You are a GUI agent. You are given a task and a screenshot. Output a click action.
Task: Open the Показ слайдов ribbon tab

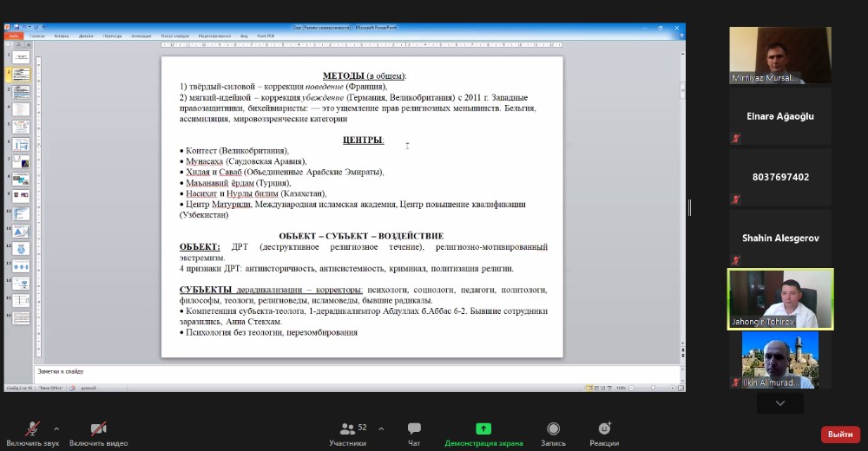175,36
